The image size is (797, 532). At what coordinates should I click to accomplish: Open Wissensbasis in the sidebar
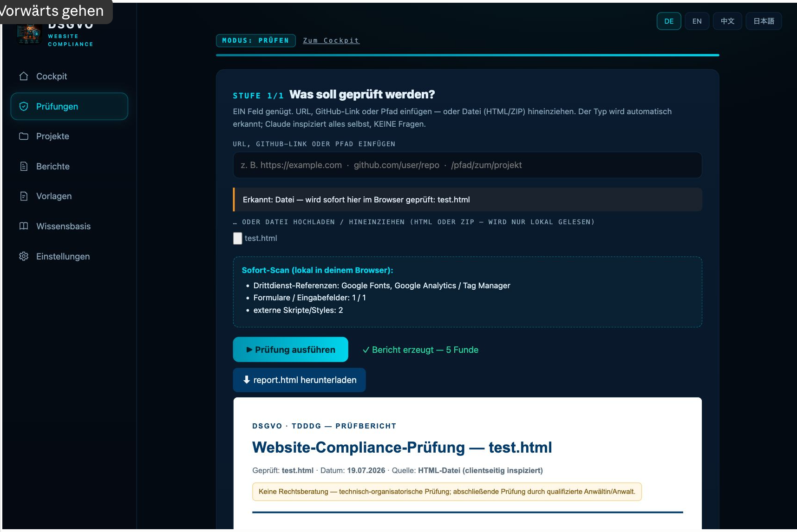tap(69, 226)
